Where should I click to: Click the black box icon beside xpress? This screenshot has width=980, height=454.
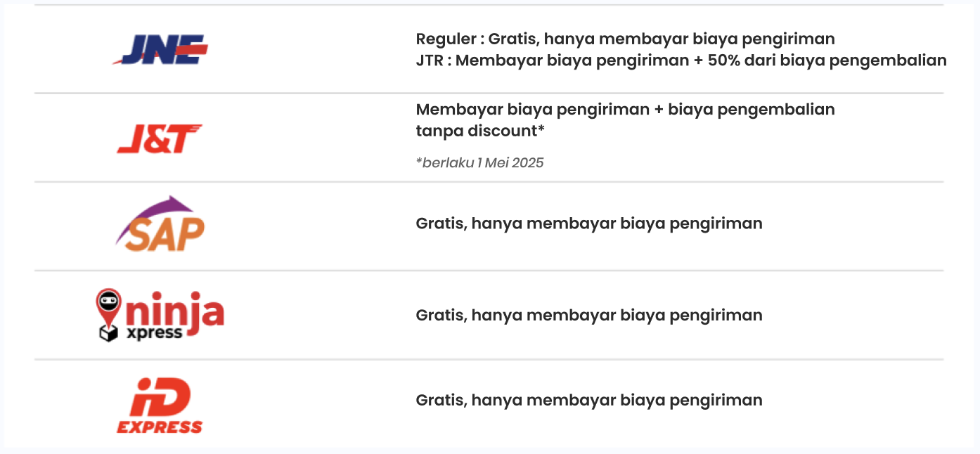coord(108,333)
